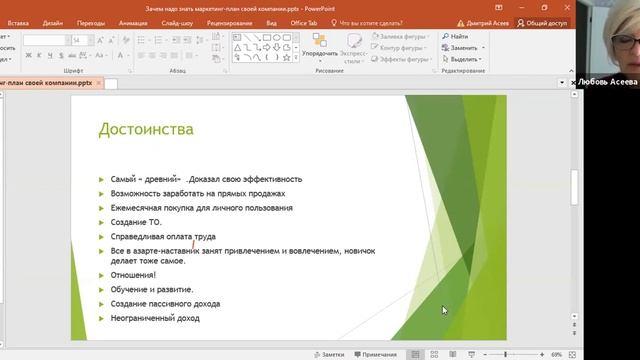Image resolution: width=640 pixels, height=360 pixels.
Task: Select the triangle shape in gallery
Action: click(237, 48)
